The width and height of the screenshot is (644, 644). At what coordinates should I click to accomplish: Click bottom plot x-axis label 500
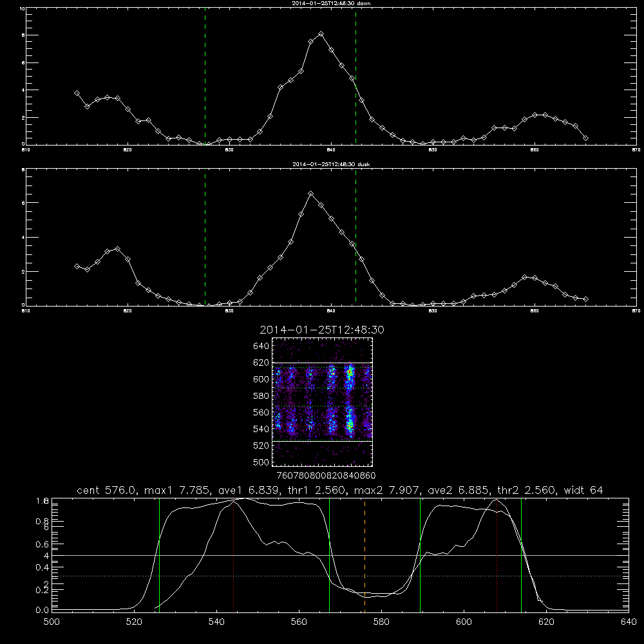52,622
